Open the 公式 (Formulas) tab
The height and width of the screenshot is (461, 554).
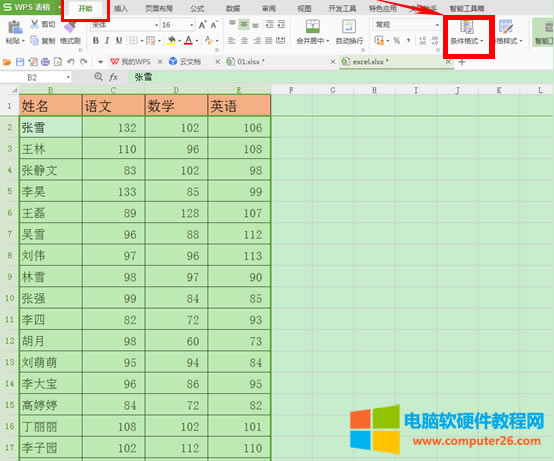pos(197,8)
